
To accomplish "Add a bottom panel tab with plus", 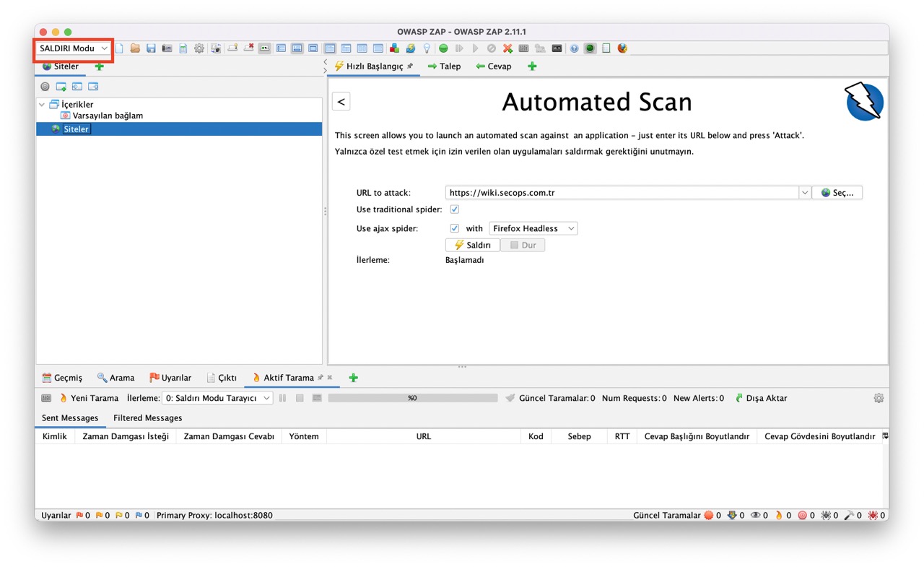I will [x=353, y=378].
